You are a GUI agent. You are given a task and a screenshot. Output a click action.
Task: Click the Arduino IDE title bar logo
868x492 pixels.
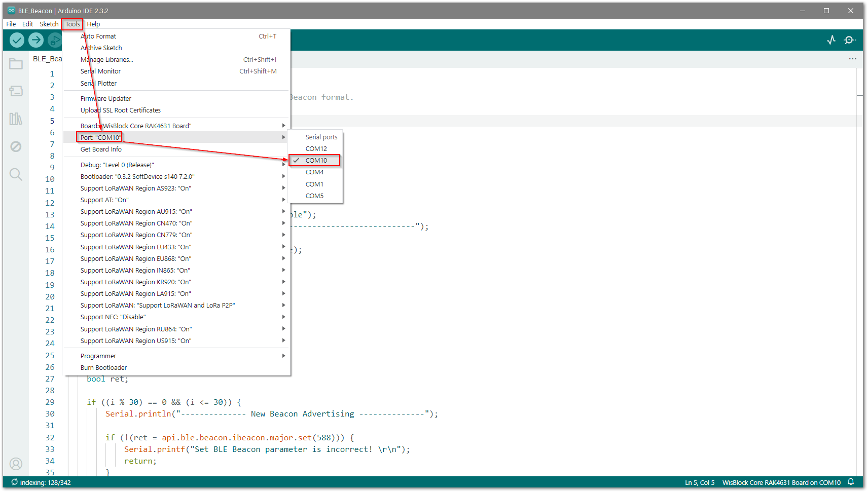coord(11,11)
